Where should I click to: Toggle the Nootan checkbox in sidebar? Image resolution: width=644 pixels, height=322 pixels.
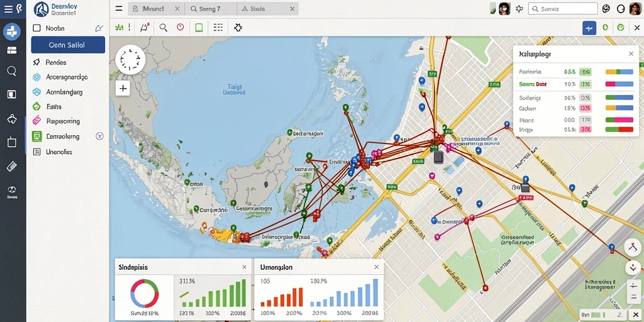click(36, 28)
